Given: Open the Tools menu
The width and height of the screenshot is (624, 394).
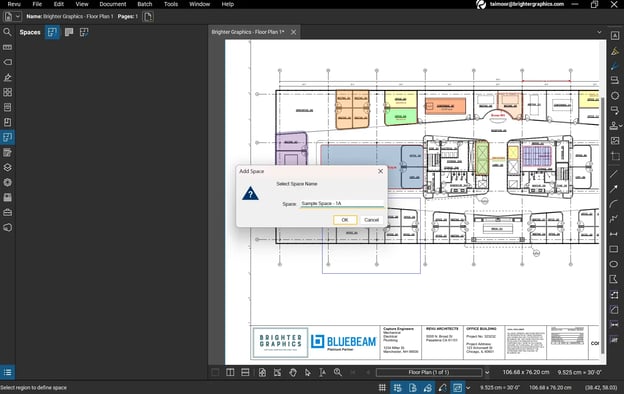Looking at the screenshot, I should tap(171, 4).
